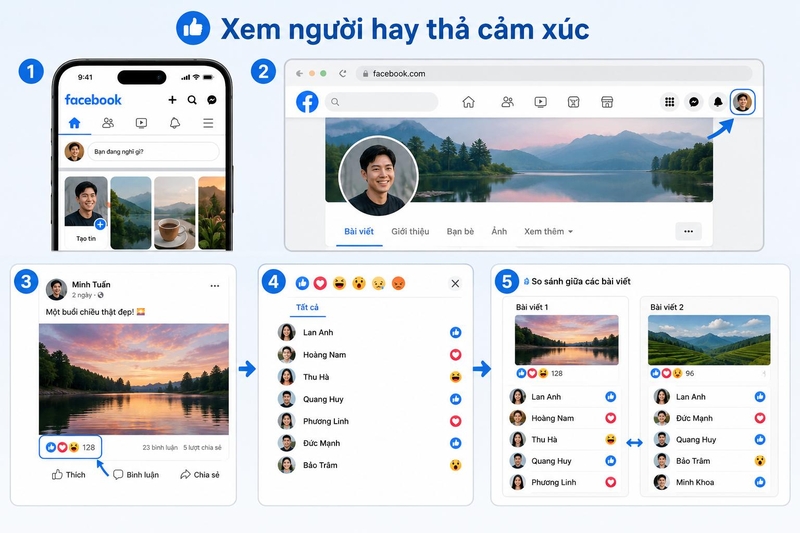Open notifications bell in desktop header
The image size is (800, 533).
[718, 102]
